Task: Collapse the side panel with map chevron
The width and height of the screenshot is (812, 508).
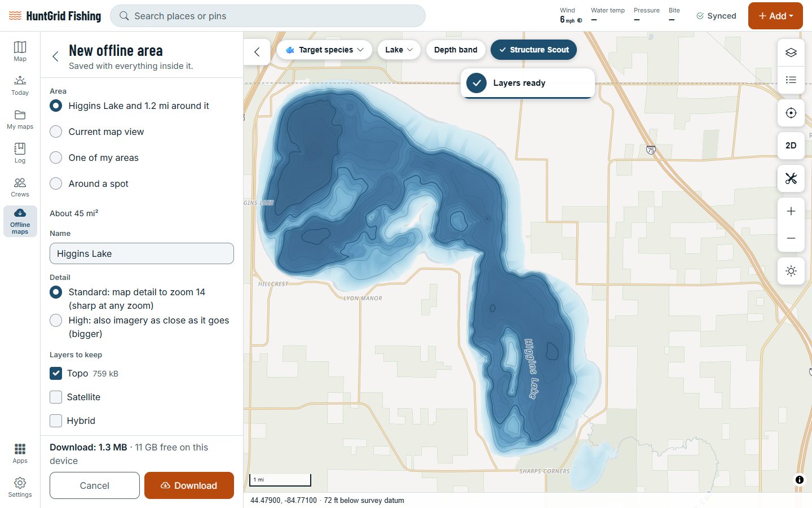Action: tap(257, 52)
